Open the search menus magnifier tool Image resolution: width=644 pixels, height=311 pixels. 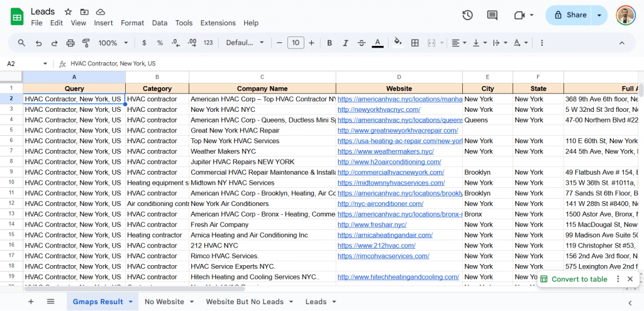tap(22, 43)
